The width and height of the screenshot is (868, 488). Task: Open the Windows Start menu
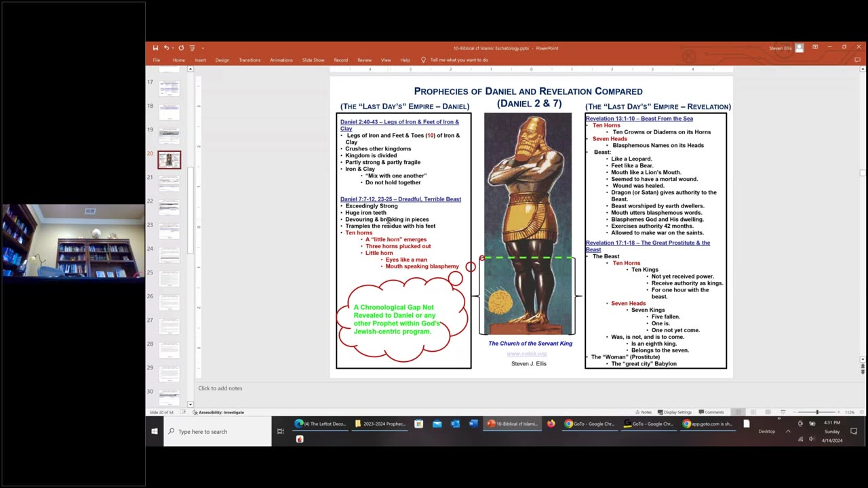(155, 432)
